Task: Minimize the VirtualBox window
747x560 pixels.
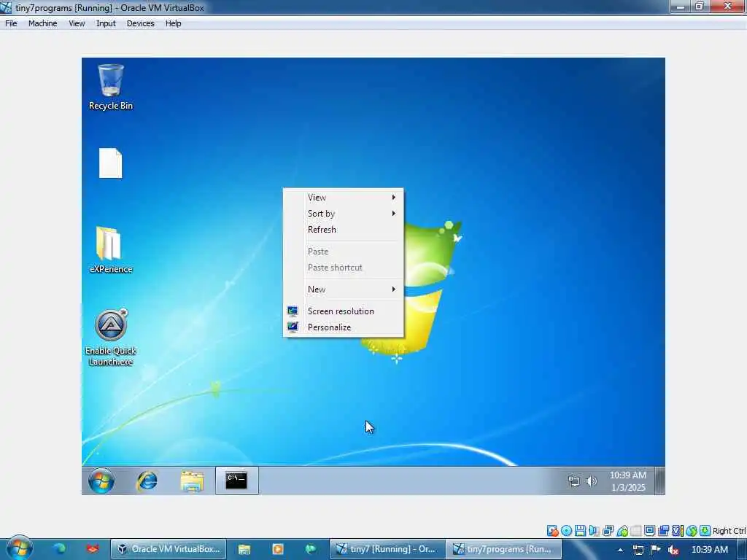Action: 681,6
